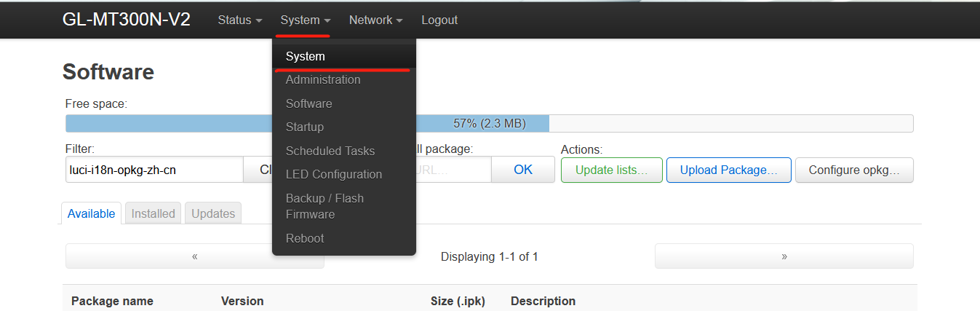Open the Status dropdown menu

click(239, 20)
